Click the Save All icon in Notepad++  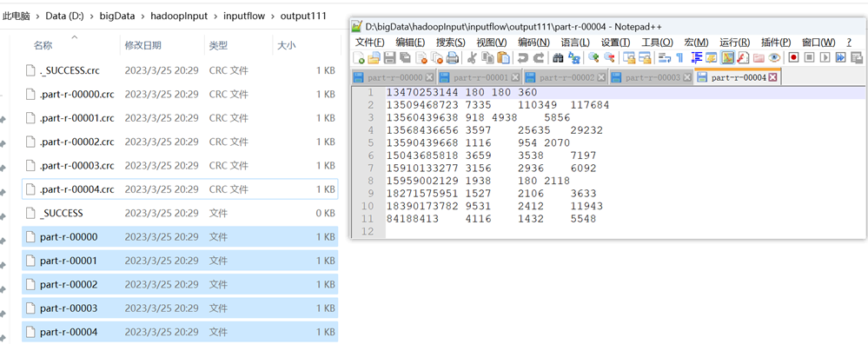(x=405, y=57)
